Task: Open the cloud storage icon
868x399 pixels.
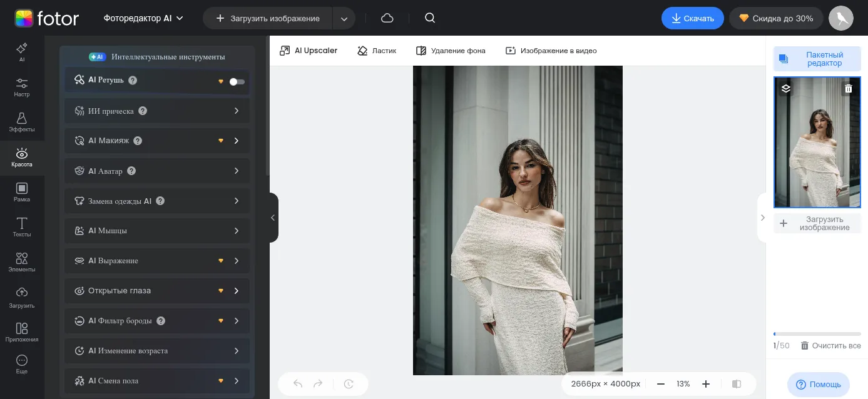Action: tap(387, 18)
